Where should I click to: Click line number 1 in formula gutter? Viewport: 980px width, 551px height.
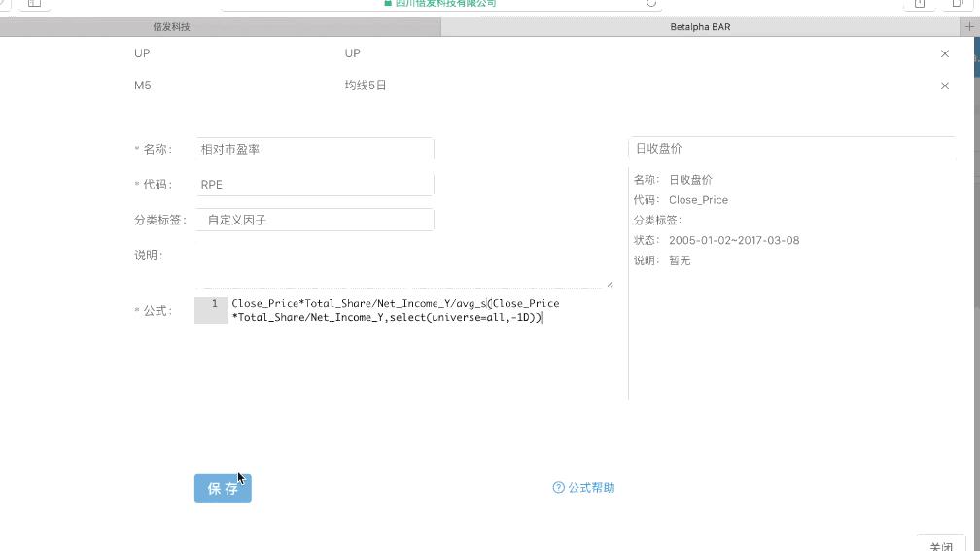point(214,303)
